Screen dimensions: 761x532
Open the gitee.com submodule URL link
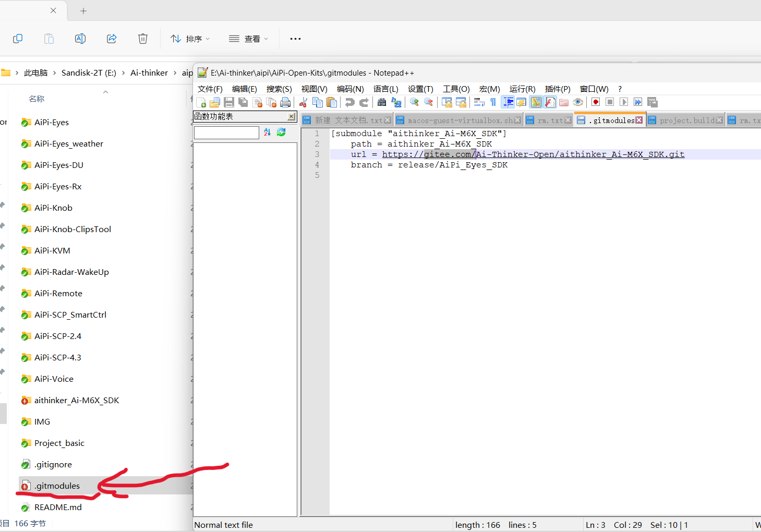(533, 154)
